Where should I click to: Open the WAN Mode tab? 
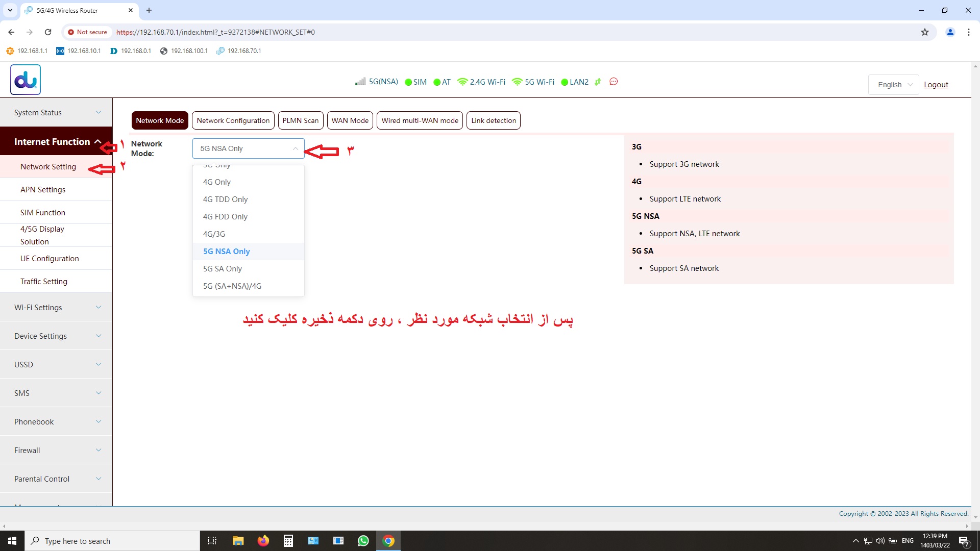coord(350,120)
